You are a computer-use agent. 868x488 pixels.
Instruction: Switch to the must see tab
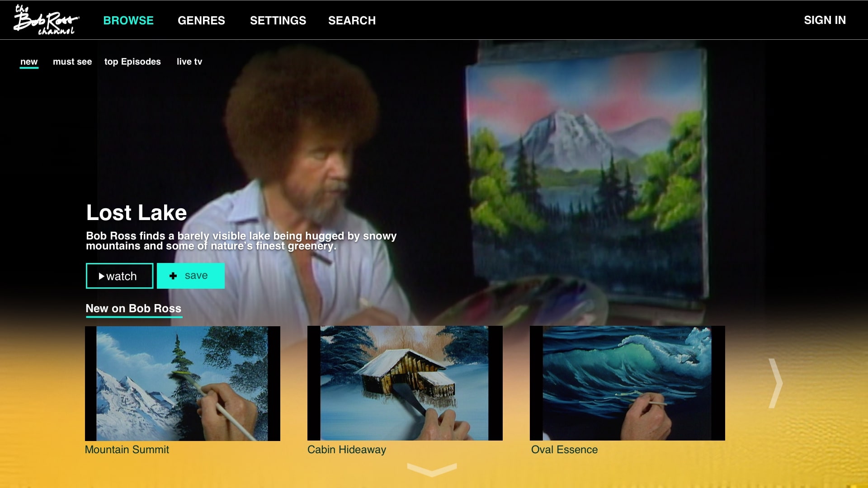[x=72, y=62]
